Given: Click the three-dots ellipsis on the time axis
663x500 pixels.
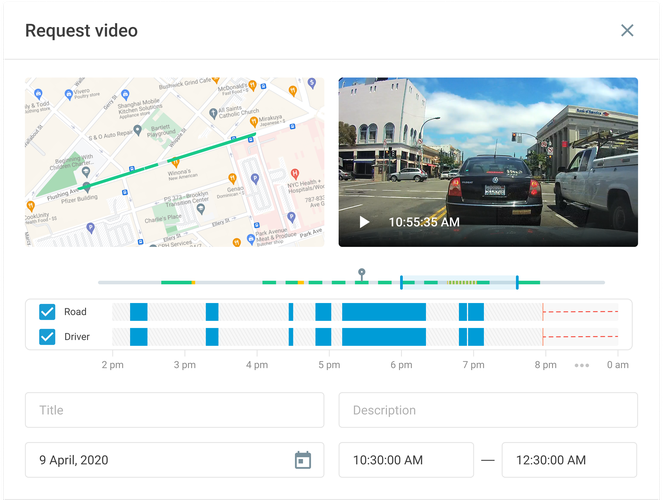Looking at the screenshot, I should click(x=582, y=365).
